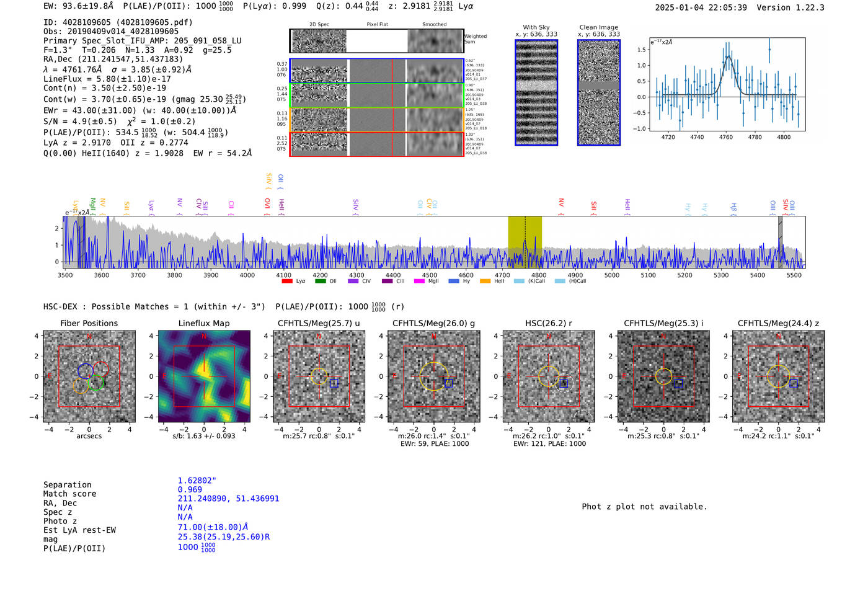Click the yellow aperture circle in CFHTLS u image
This screenshot has height=591, width=868.
pyautogui.click(x=319, y=376)
